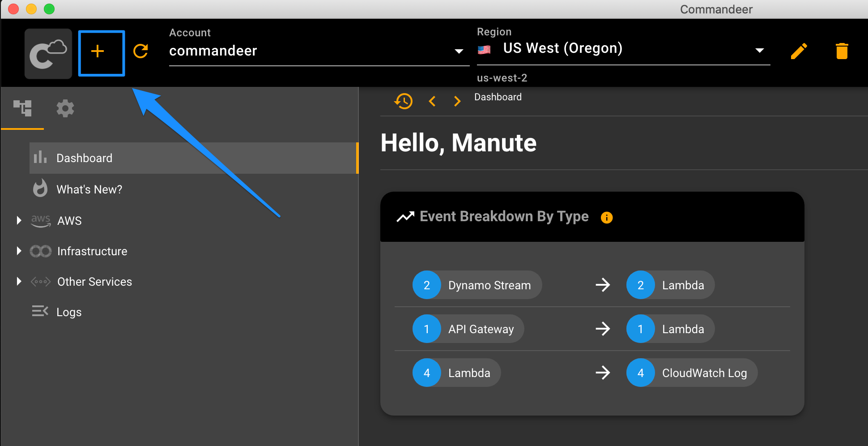Click the Dashboard bar chart icon
868x446 pixels.
(x=40, y=157)
